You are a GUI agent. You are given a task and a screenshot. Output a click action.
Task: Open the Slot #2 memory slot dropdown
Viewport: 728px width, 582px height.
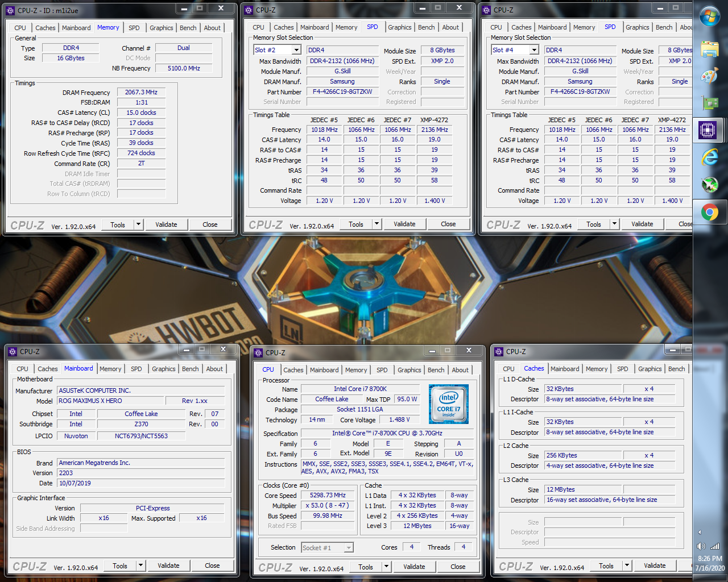pos(296,50)
